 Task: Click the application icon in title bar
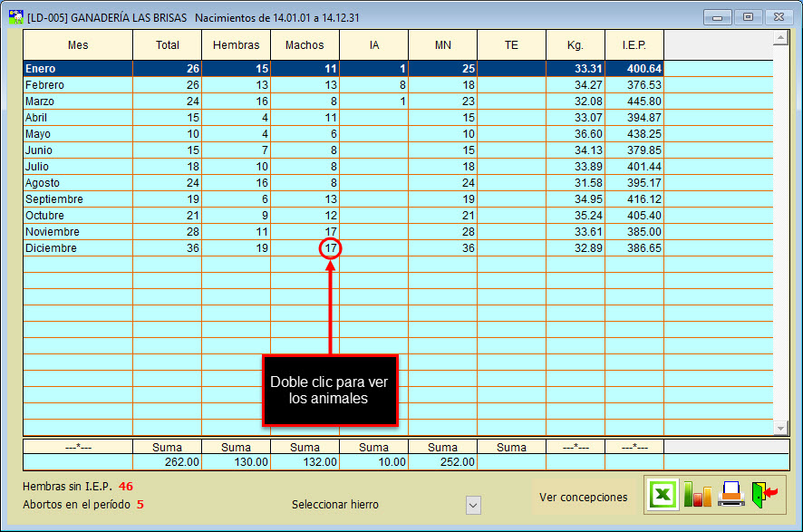pos(15,16)
